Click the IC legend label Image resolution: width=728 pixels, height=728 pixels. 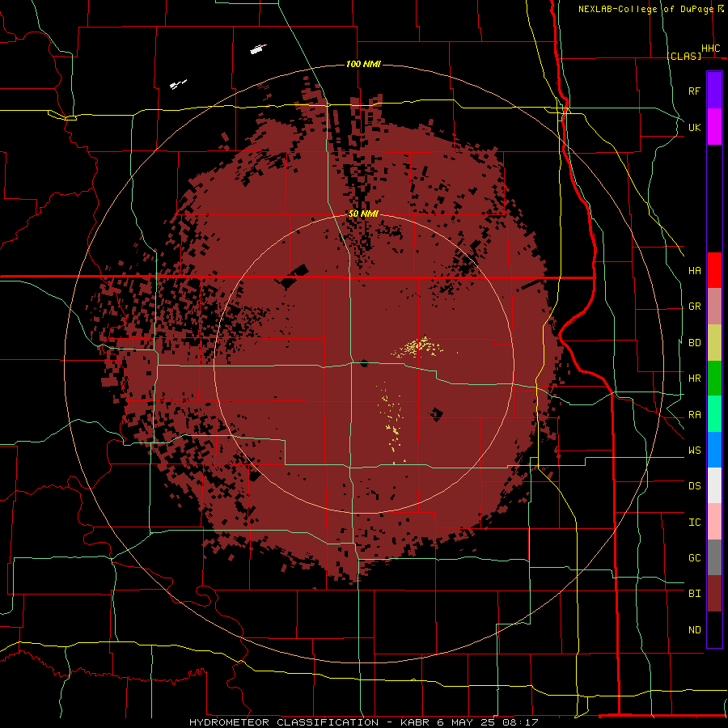tap(694, 522)
